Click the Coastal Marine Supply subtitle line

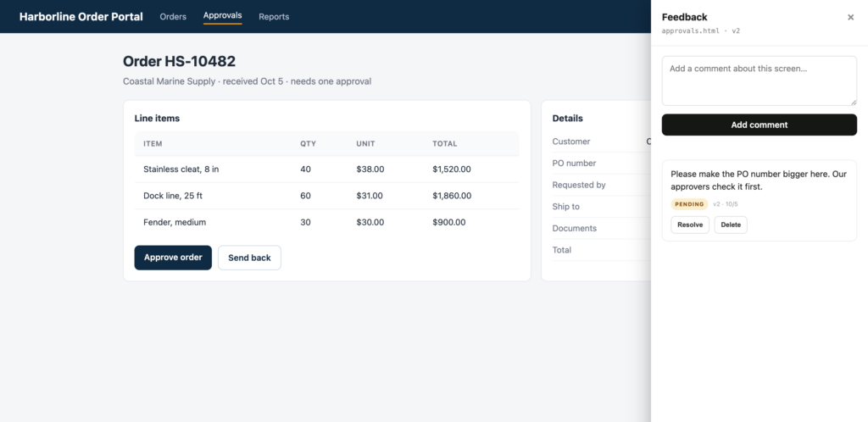(x=247, y=81)
